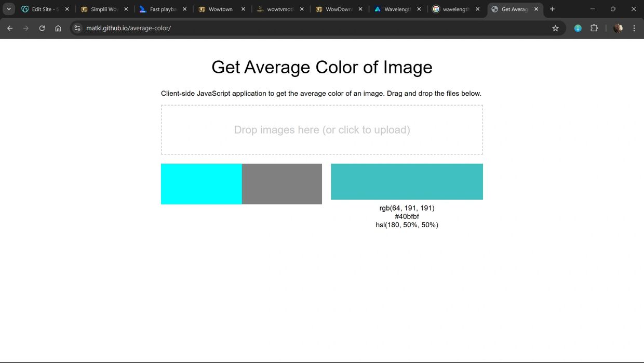Viewport: 644px width, 363px height.
Task: Switch to the Fast playback tab
Action: [x=163, y=9]
